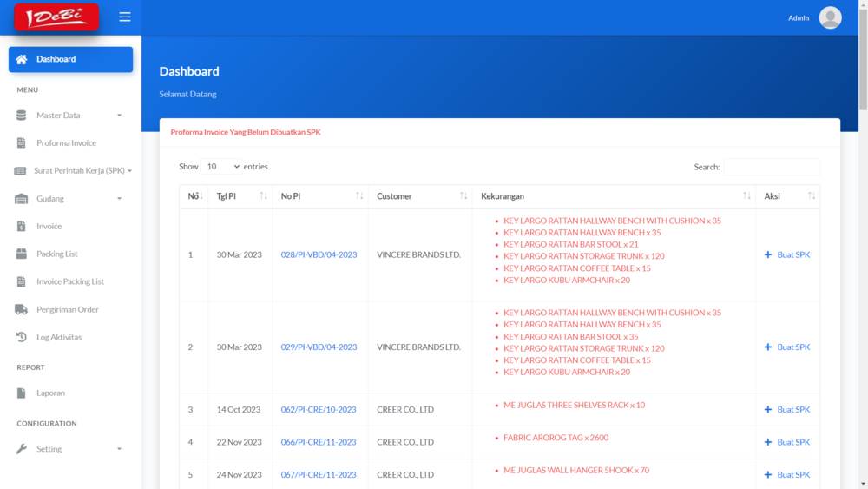Toggle the hamburger sidebar menu

[125, 17]
